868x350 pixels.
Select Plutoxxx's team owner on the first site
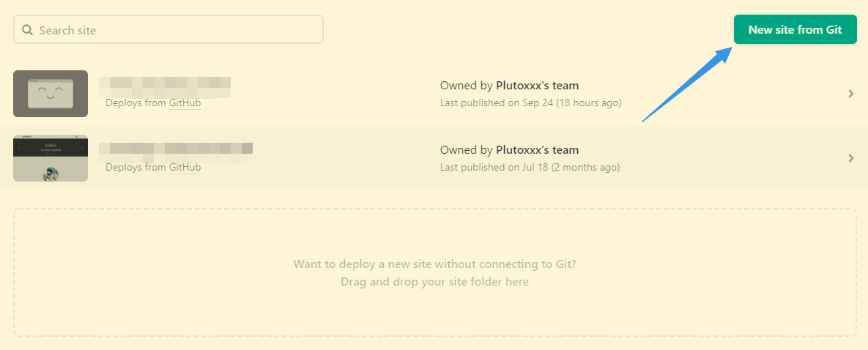(x=537, y=86)
